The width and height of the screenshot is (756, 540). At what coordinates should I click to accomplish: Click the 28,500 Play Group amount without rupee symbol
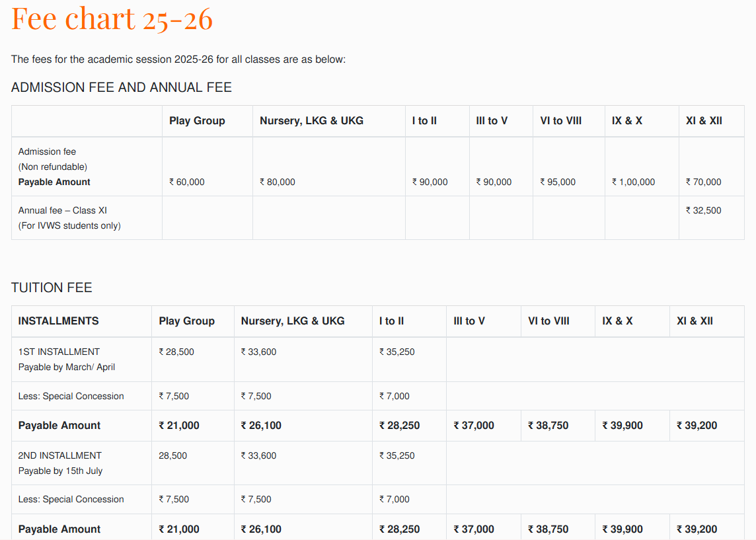pyautogui.click(x=172, y=455)
